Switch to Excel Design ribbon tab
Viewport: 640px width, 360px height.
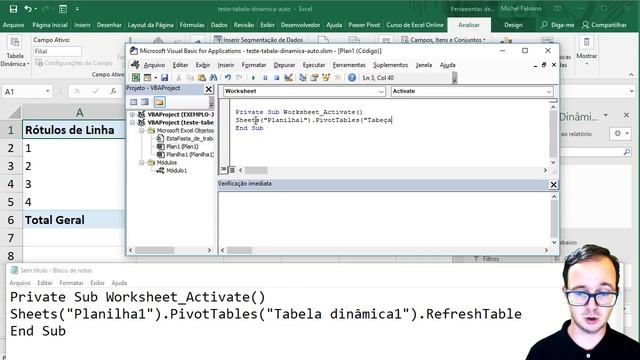coord(513,25)
